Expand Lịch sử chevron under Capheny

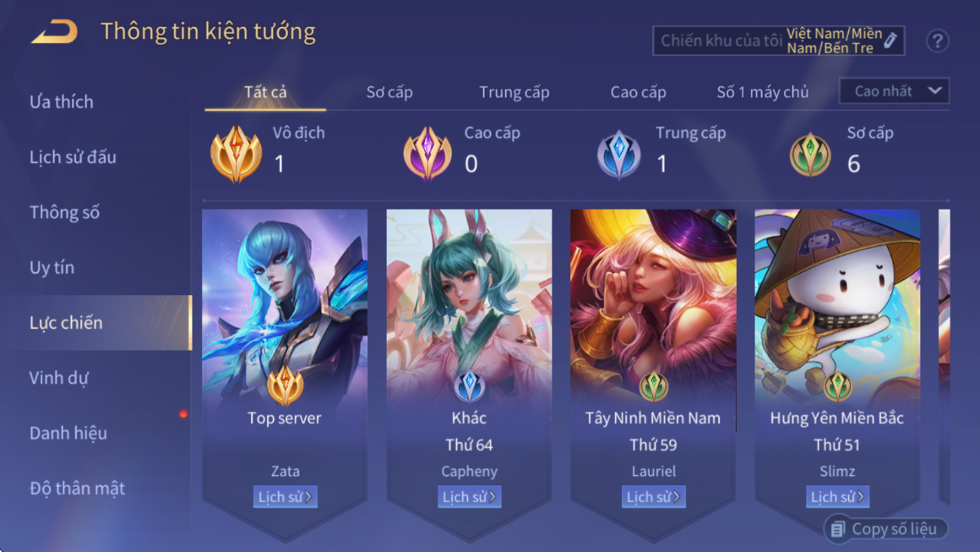click(493, 497)
